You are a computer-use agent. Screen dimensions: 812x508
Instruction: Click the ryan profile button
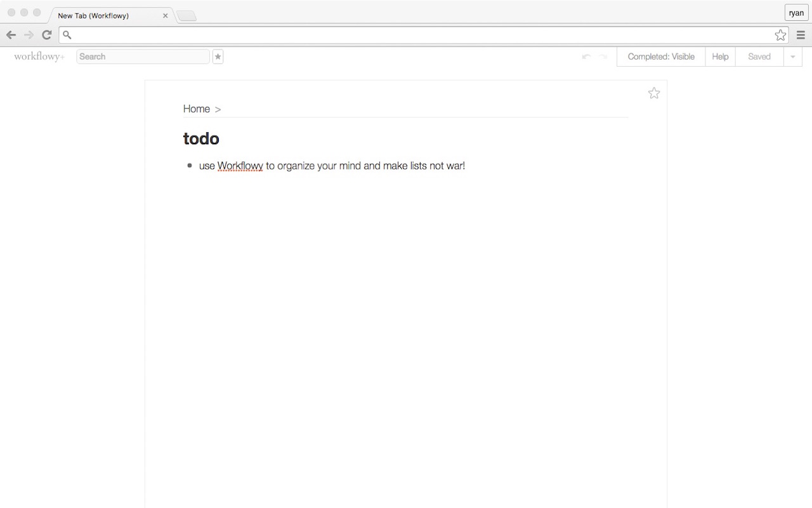(x=796, y=13)
